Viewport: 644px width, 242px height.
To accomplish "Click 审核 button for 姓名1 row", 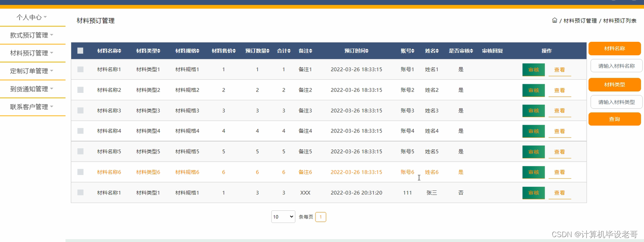I will coord(533,70).
